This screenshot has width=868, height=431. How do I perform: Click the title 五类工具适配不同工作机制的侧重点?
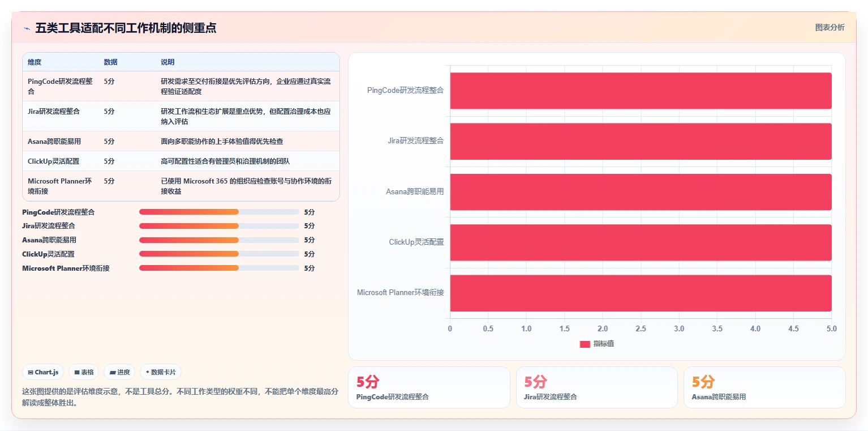[126, 28]
